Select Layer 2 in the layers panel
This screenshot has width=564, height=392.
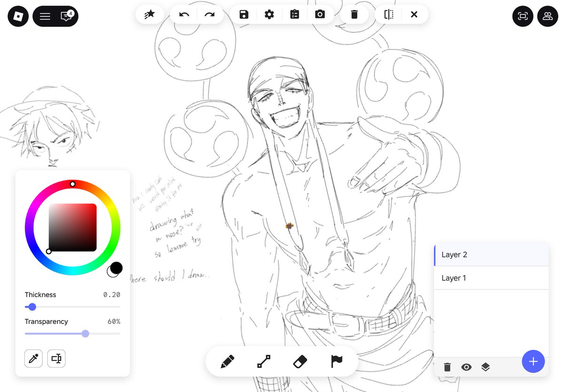491,255
